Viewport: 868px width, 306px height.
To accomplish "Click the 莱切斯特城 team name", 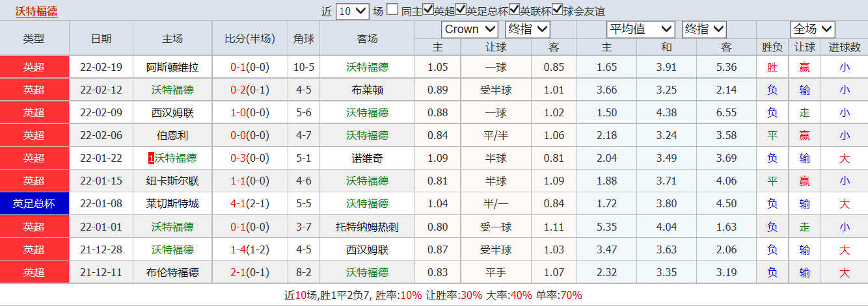I will pyautogui.click(x=172, y=203).
